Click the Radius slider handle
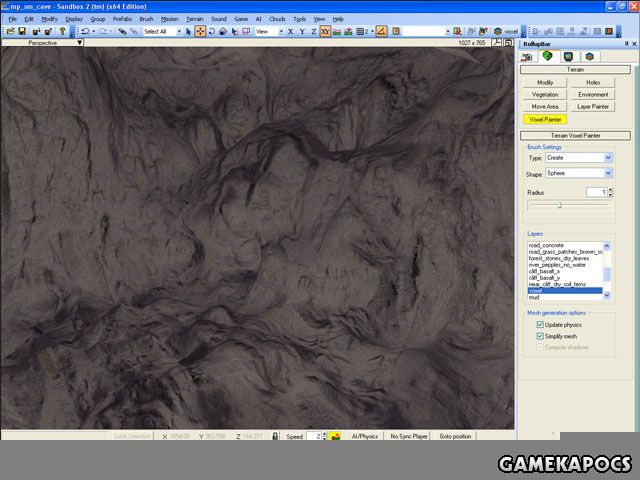640x480 pixels. point(560,205)
